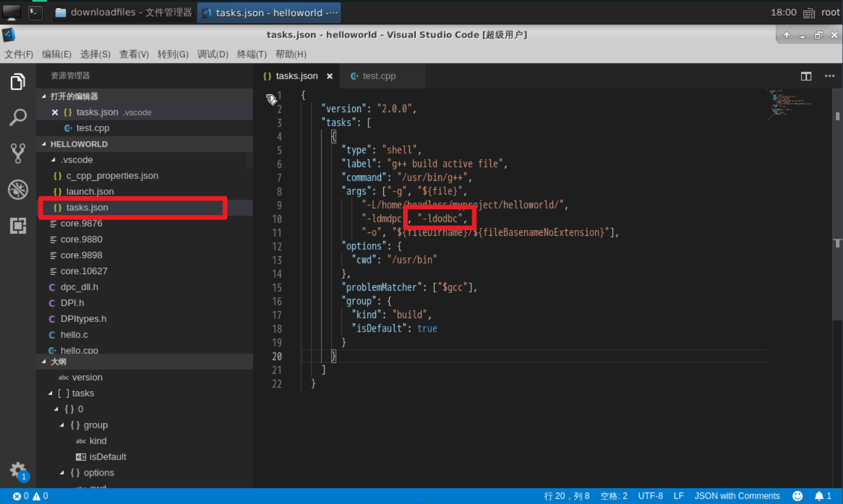This screenshot has height=504, width=843.
Task: Open the 转到(G) menu
Action: click(173, 54)
